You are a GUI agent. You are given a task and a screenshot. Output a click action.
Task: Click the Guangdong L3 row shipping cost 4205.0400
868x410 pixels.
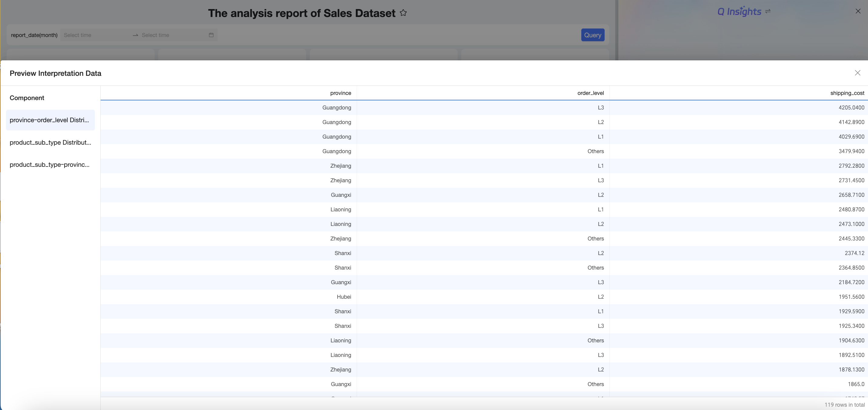tap(851, 108)
